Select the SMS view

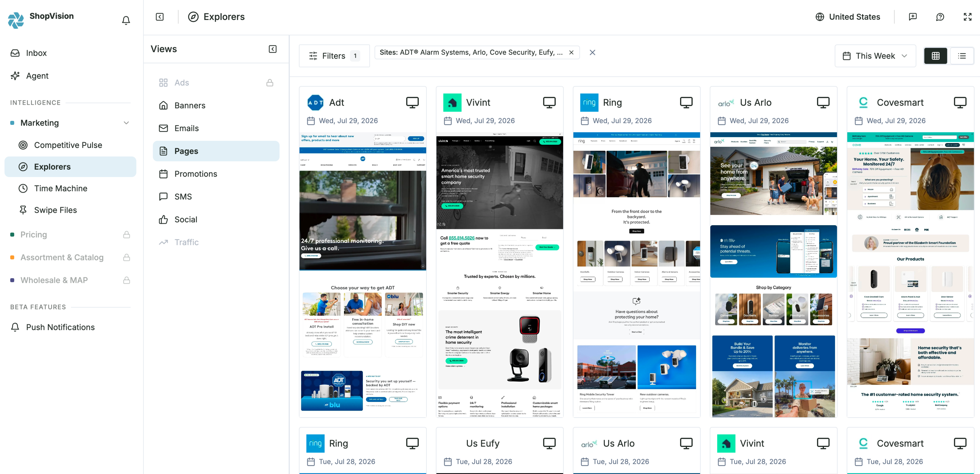216,196
